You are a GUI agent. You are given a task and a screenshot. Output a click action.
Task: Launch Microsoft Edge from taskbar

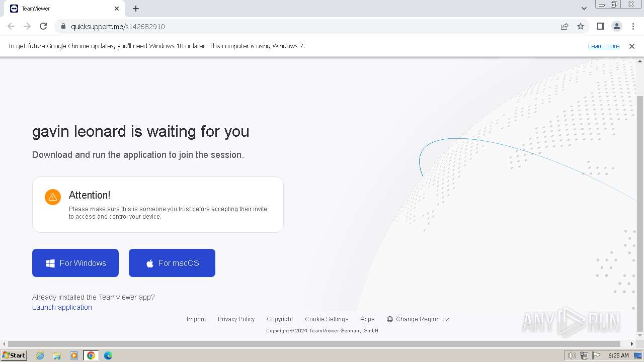pos(108,355)
